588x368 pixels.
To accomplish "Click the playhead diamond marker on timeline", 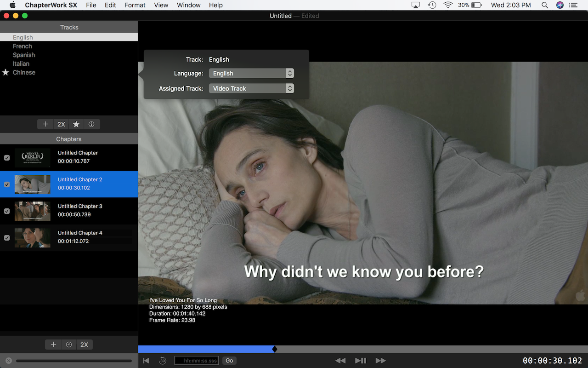I will 275,349.
